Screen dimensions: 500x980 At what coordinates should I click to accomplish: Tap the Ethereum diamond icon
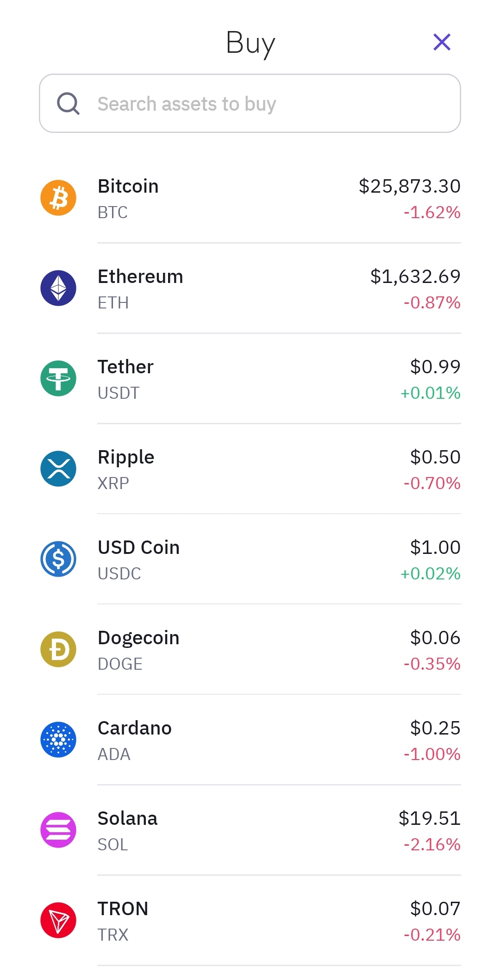[58, 288]
